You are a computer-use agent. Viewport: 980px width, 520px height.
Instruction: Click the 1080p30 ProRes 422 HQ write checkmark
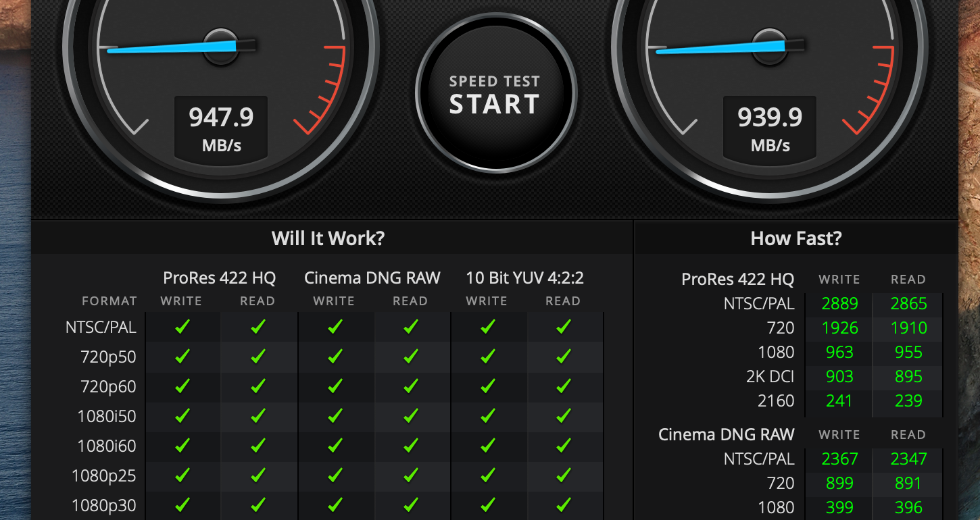point(182,506)
